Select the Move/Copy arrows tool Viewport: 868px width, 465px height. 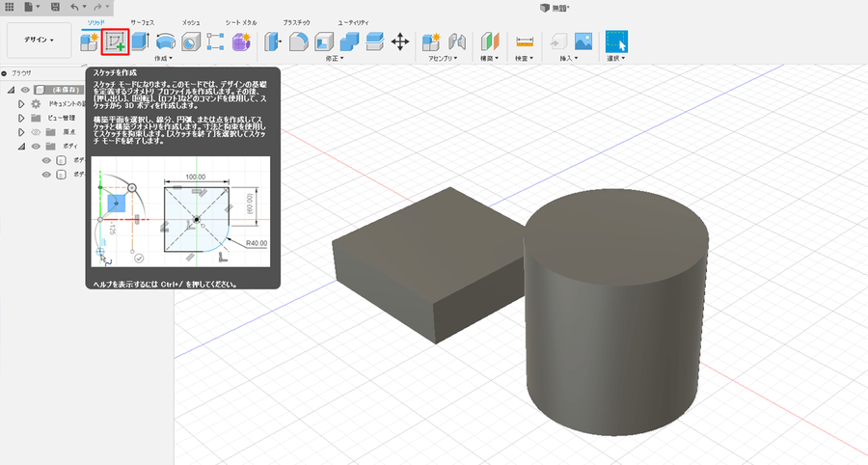click(400, 41)
